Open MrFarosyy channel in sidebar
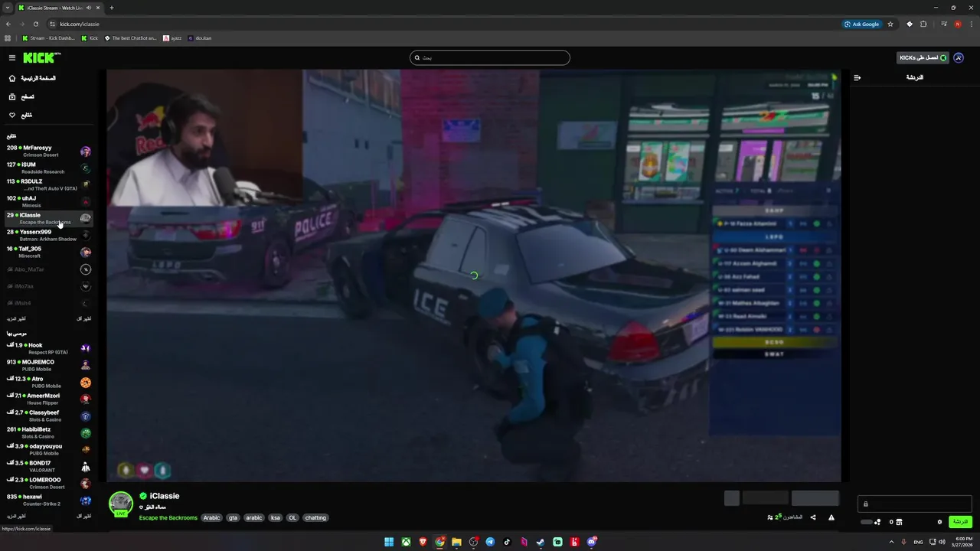Viewport: 980px width, 551px height. pyautogui.click(x=49, y=151)
